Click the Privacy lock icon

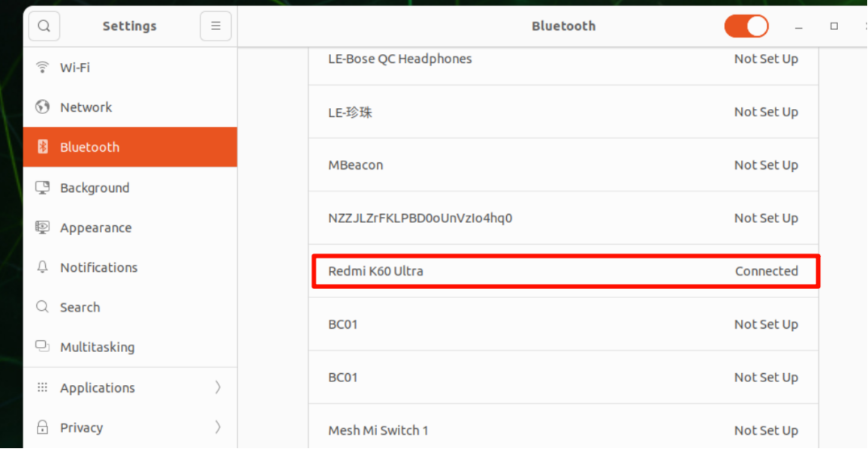(43, 427)
